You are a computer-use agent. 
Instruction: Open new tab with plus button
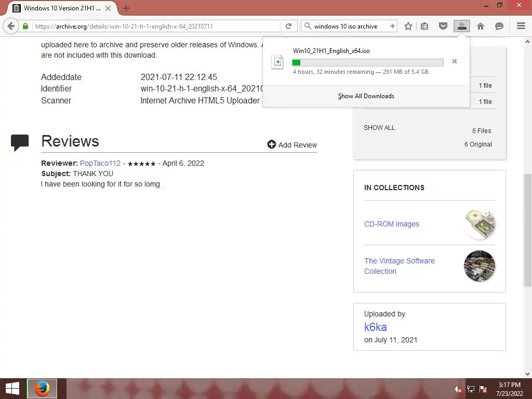(x=126, y=8)
